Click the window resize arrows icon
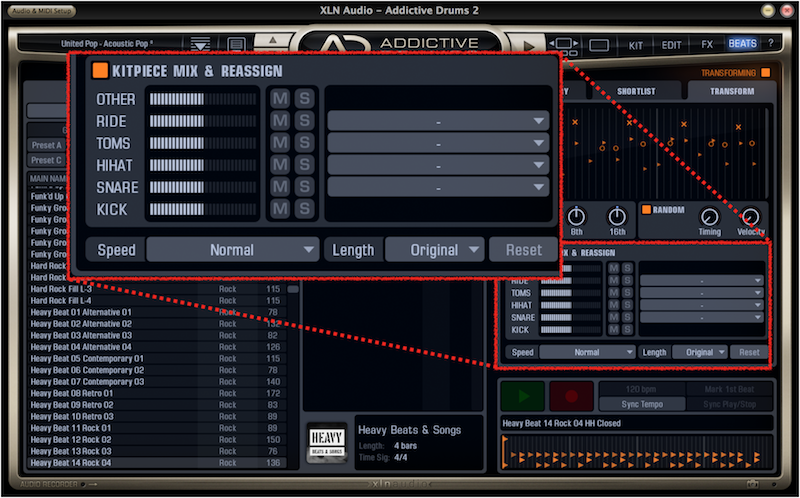The width and height of the screenshot is (800, 498). click(564, 45)
